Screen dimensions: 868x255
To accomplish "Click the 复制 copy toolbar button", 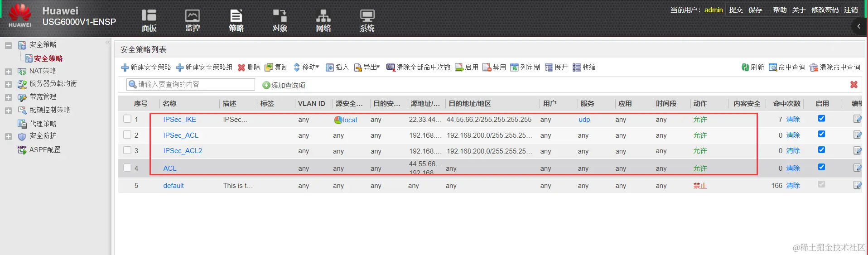I will [276, 67].
